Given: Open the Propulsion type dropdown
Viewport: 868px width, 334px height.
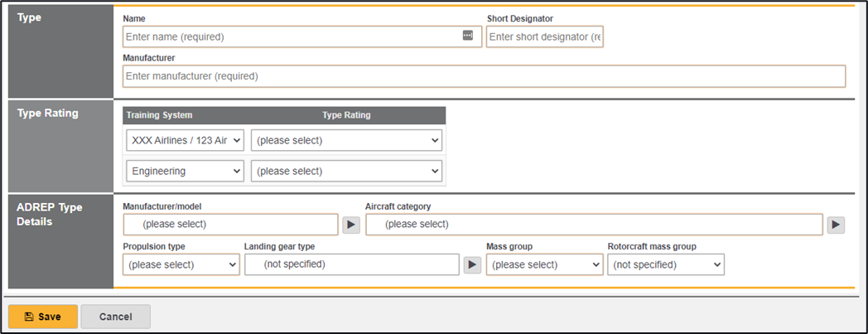Looking at the screenshot, I should [x=181, y=264].
